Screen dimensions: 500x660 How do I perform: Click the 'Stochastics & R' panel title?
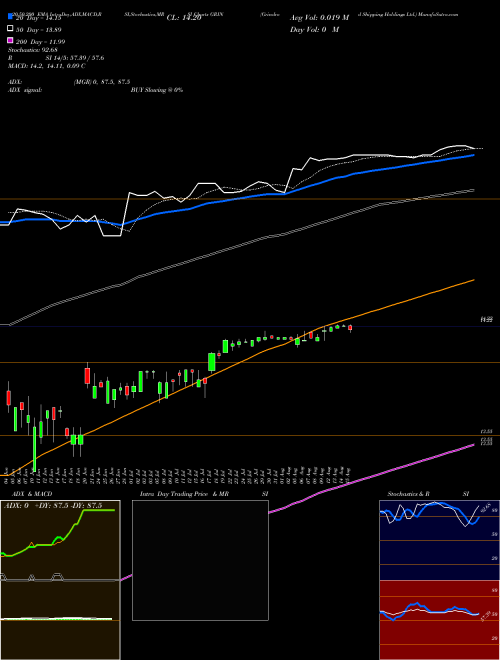coord(409,494)
